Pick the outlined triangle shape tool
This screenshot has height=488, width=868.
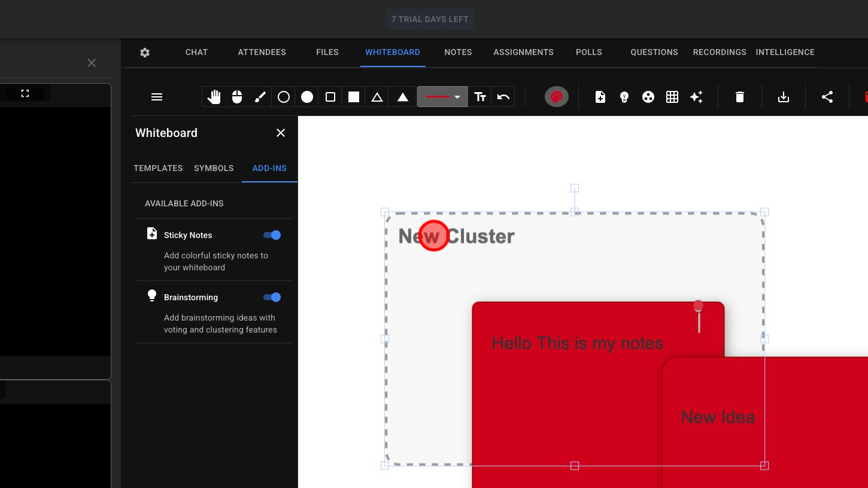pos(377,97)
